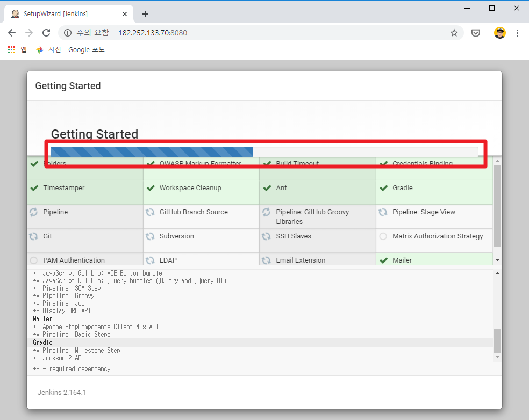Click the Mailer green checkmark
The image size is (529, 420).
pos(384,260)
